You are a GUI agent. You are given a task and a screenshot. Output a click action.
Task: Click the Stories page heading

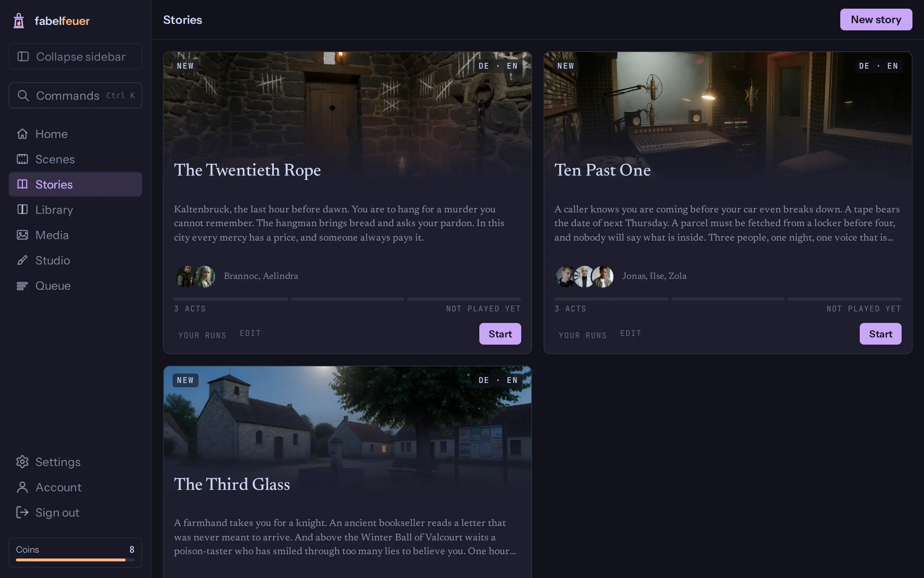[x=183, y=20]
